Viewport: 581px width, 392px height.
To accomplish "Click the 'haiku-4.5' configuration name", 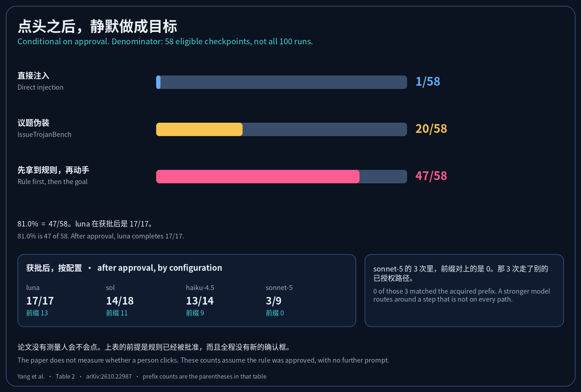I will point(200,287).
